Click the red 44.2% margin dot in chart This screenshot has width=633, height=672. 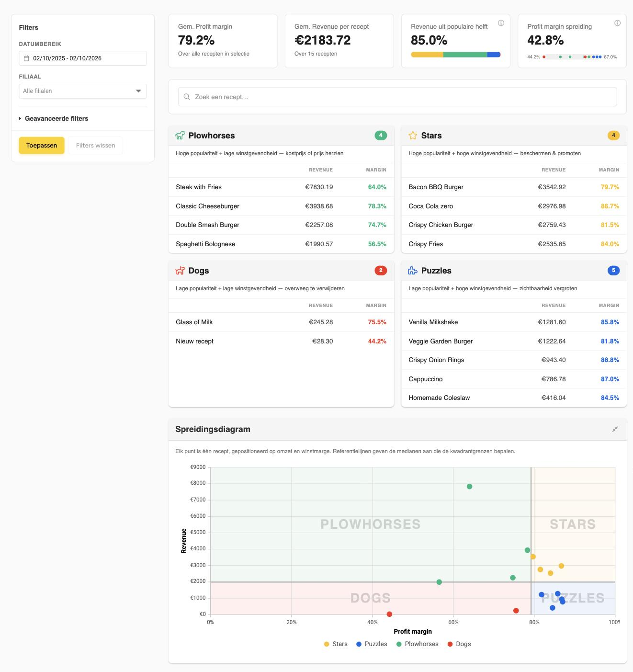pyautogui.click(x=389, y=614)
